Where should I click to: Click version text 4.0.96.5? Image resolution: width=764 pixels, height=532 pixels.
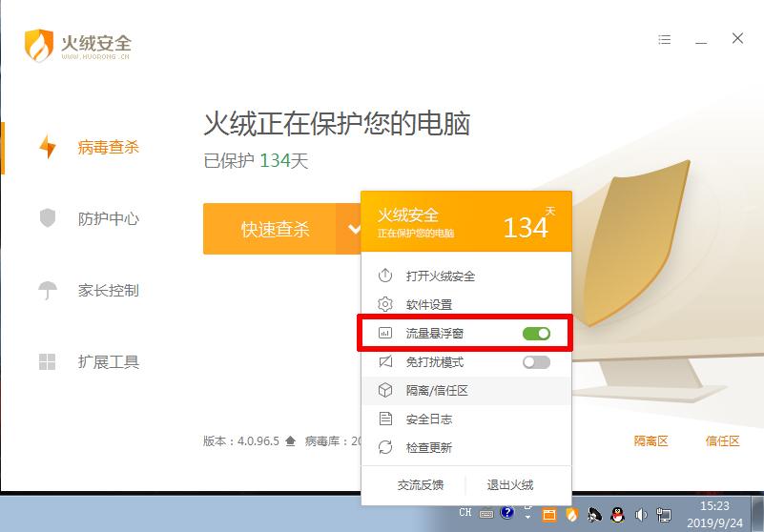pos(258,441)
